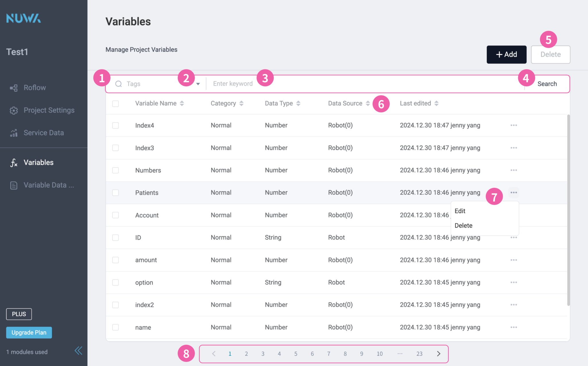Open the Variable Data document icon
Viewport: 588px width, 366px height.
point(13,185)
